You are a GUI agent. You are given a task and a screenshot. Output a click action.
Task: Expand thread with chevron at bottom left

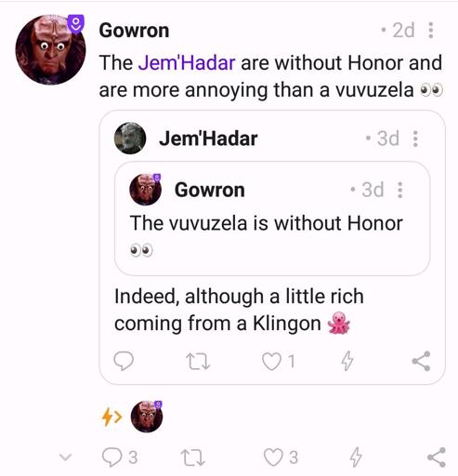click(x=65, y=456)
